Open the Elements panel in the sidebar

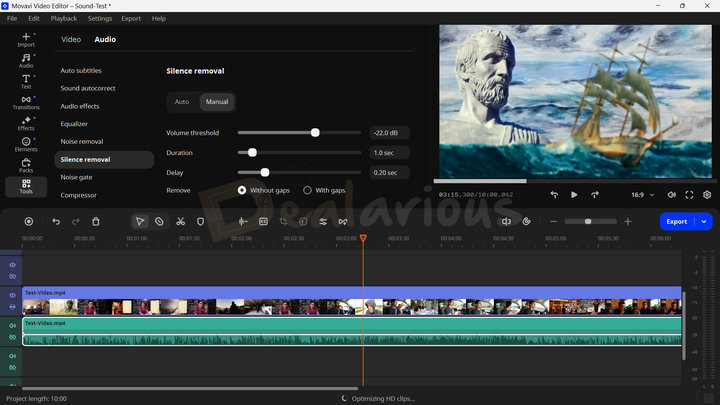(26, 144)
